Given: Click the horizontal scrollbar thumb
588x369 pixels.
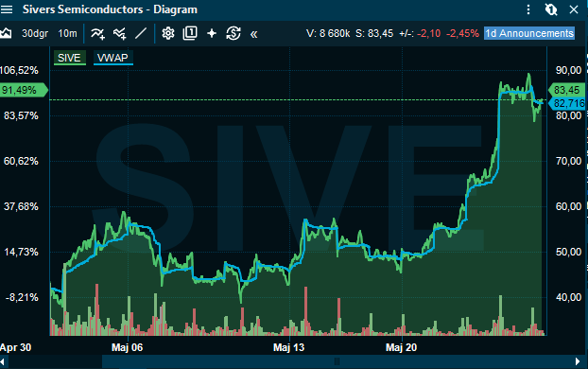Looking at the screenshot, I should coord(337,361).
